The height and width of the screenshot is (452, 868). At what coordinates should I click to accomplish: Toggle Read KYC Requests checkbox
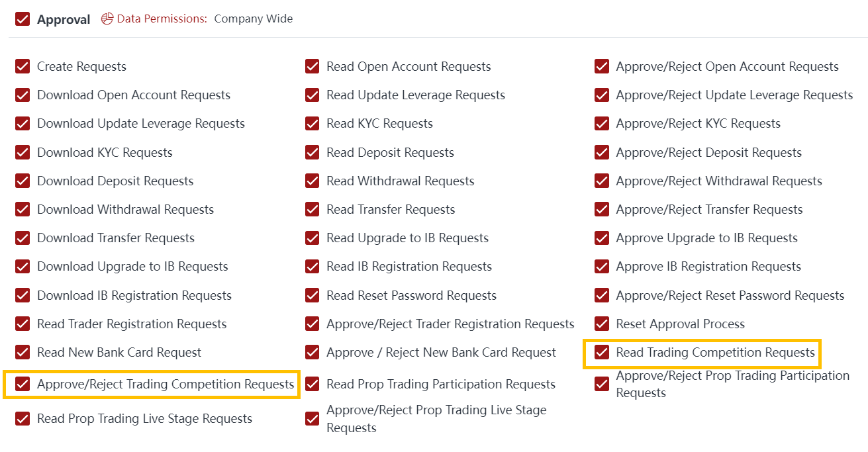click(x=313, y=124)
